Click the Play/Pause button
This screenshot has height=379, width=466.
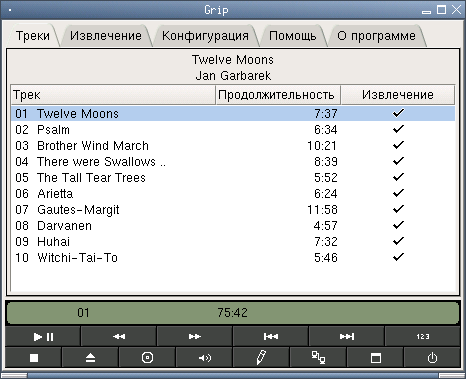(43, 336)
